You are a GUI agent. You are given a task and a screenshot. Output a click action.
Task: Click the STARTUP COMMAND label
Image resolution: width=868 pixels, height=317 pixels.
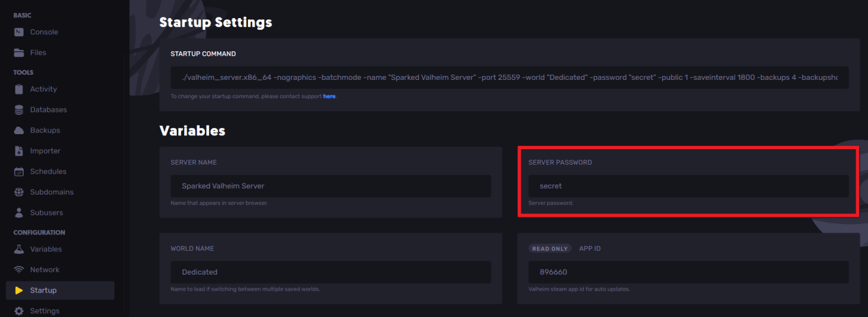(203, 54)
